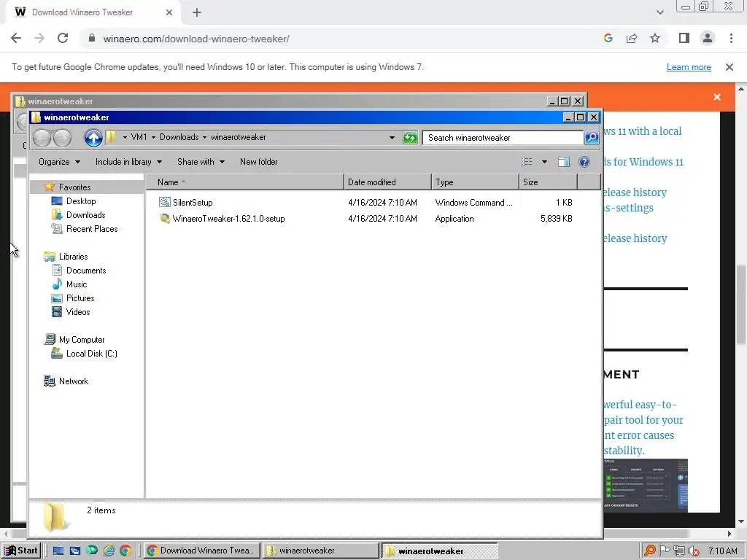Image resolution: width=747 pixels, height=560 pixels.
Task: Sort by Type column header
Action: [x=475, y=182]
